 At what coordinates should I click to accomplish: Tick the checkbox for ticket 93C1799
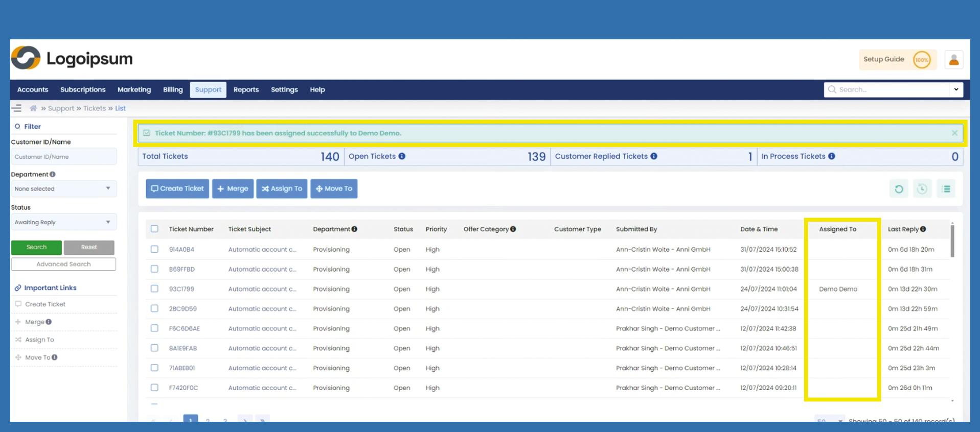(154, 289)
